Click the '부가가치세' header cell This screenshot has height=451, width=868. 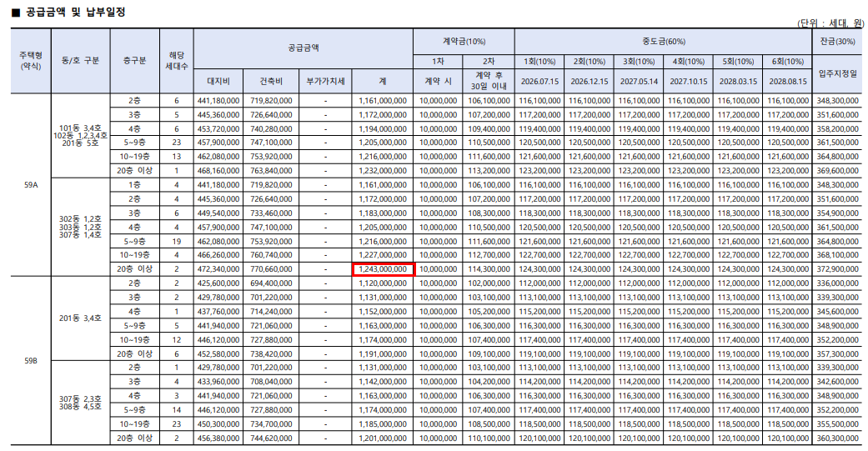(325, 82)
